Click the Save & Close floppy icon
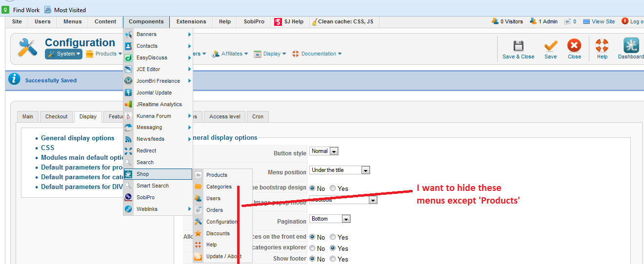644x264 pixels. (518, 46)
